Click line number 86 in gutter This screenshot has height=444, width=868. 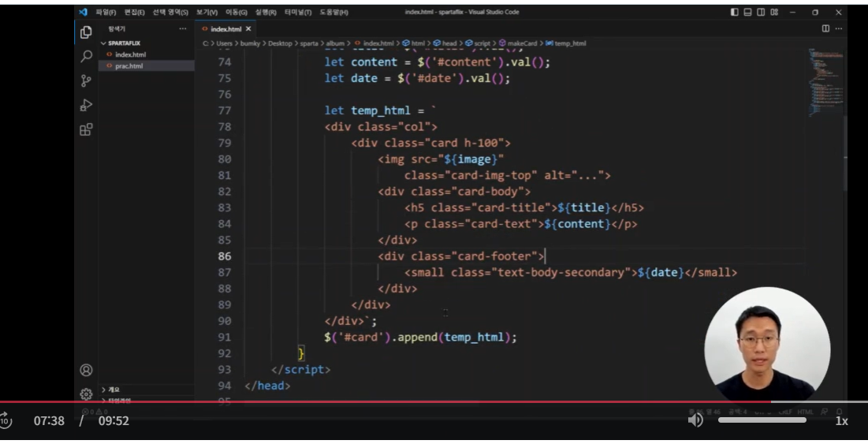pyautogui.click(x=224, y=256)
